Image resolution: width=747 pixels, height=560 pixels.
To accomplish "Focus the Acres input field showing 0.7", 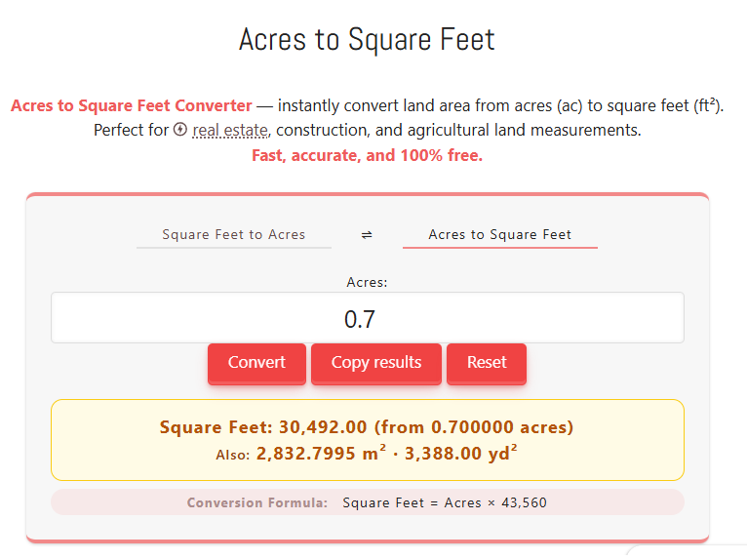I will (x=367, y=318).
